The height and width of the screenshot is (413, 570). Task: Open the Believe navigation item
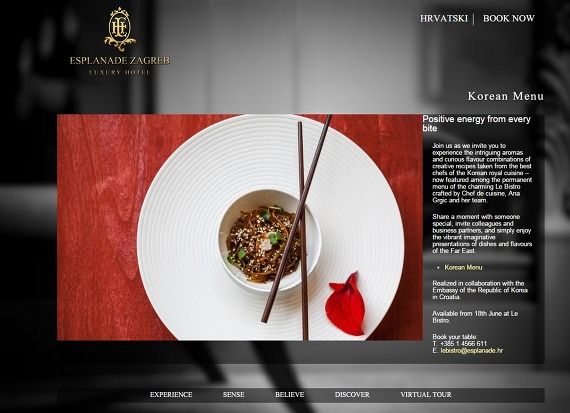[x=290, y=394]
